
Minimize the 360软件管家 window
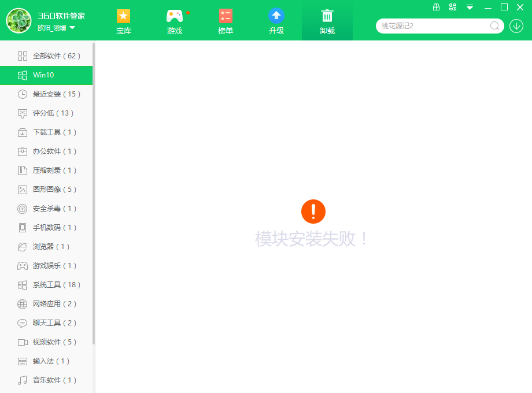click(488, 8)
